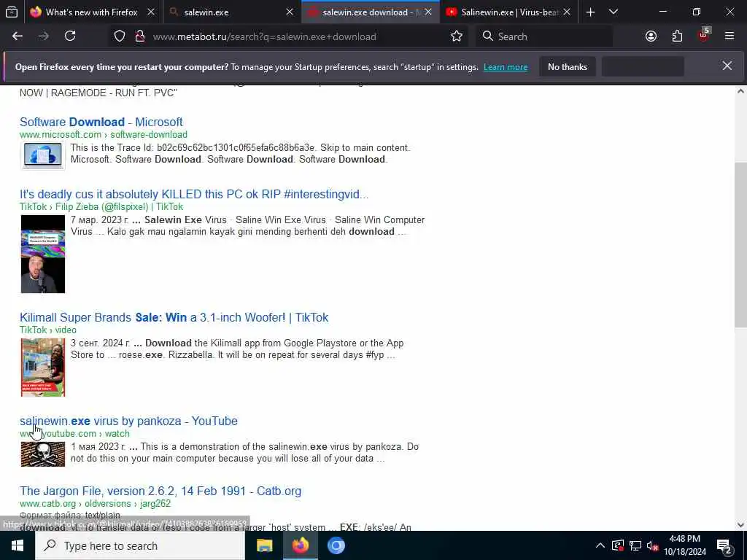Click the Microsoft result laptop thumbnail
The image size is (747, 560).
click(43, 155)
